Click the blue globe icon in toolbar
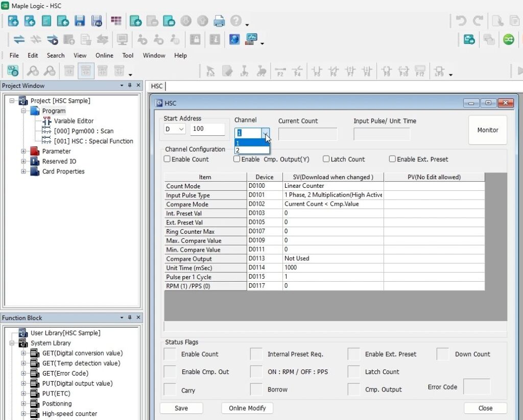523x420 pixels. point(234,39)
